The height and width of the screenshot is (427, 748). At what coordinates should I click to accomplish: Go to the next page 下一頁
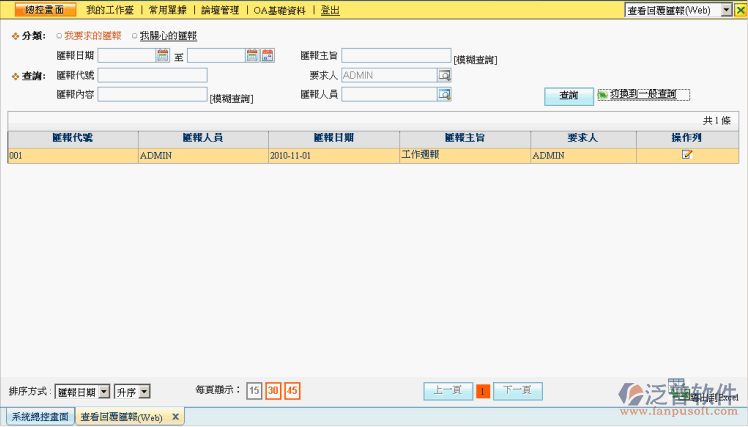(x=518, y=391)
